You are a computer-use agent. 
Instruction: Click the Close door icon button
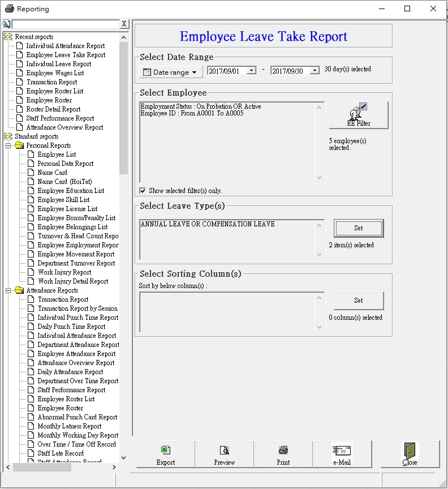(410, 454)
